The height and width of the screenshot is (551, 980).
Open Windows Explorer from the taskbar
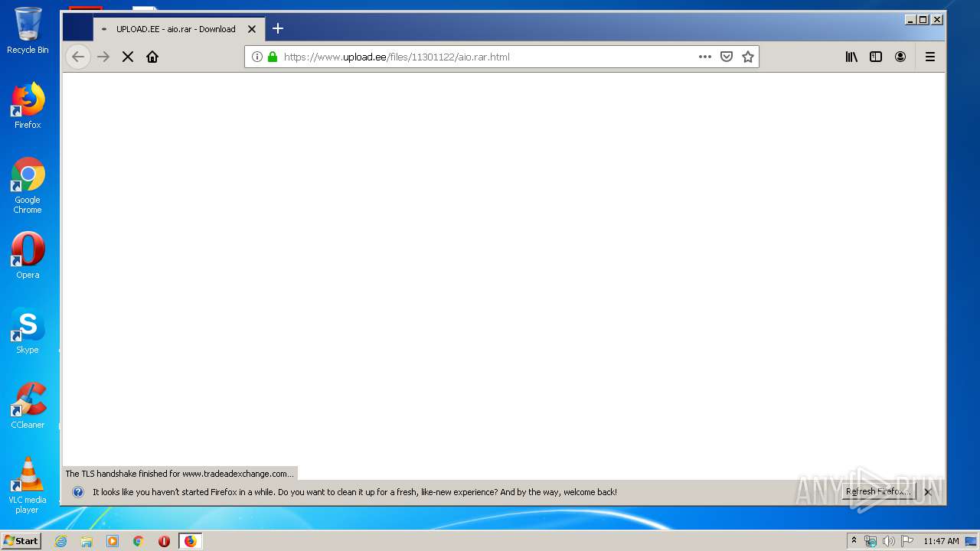point(87,541)
